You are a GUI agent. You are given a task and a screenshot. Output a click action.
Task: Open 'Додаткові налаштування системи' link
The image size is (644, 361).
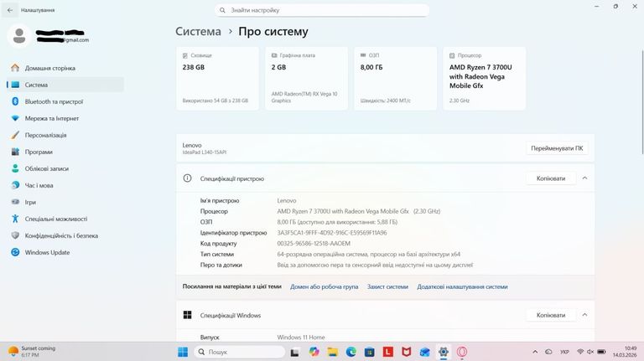click(463, 286)
